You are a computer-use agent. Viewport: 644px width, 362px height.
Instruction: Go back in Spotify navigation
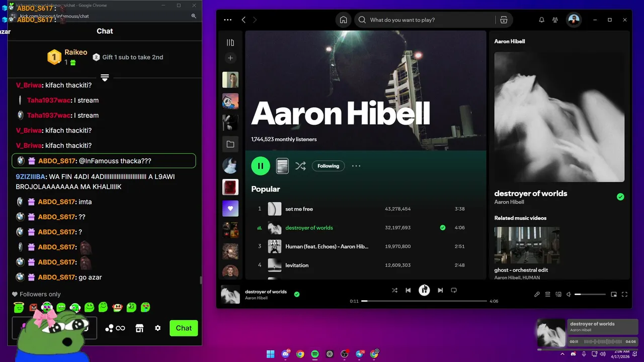[x=244, y=20]
